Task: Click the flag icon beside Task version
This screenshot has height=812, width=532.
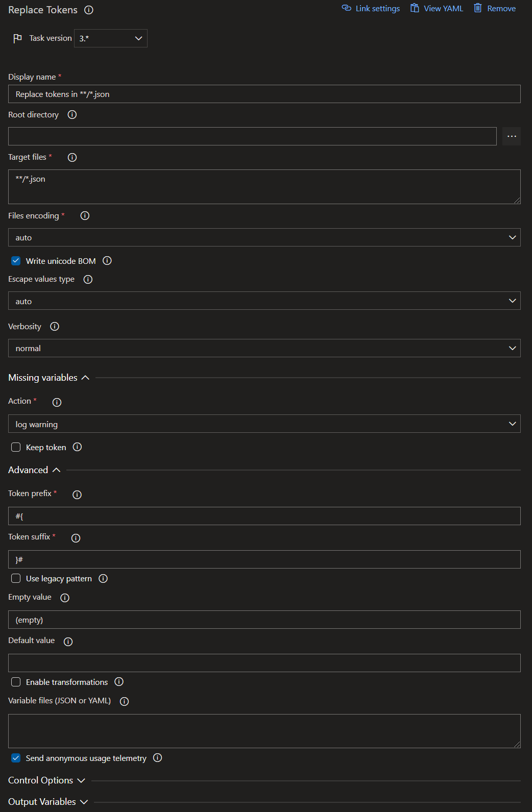Action: pyautogui.click(x=18, y=38)
